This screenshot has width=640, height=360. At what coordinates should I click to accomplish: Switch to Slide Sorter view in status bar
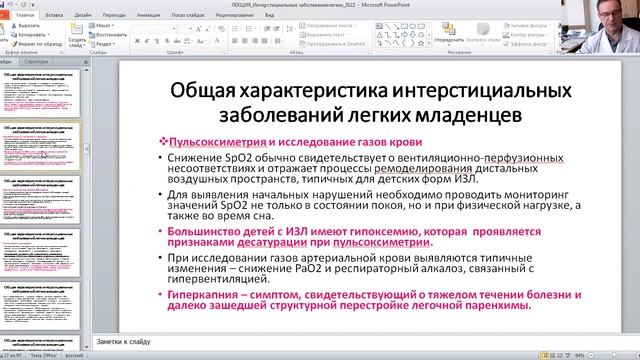(x=553, y=356)
